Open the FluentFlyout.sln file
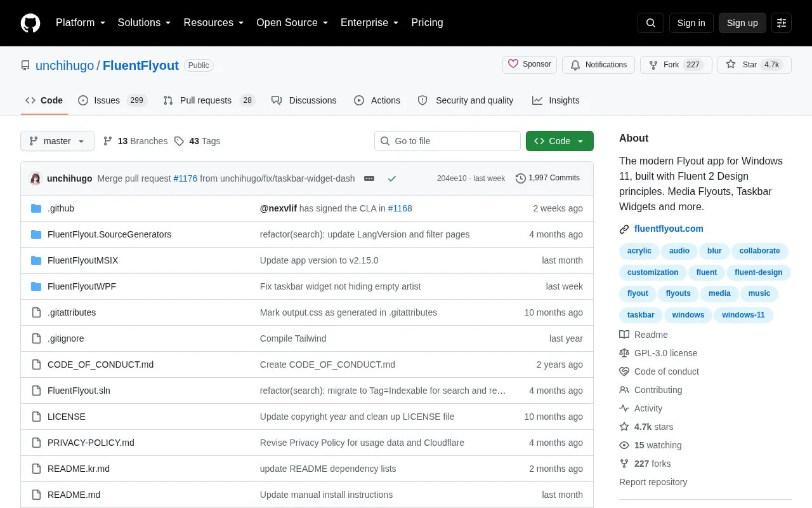Viewport: 812px width, 508px height. (79, 391)
